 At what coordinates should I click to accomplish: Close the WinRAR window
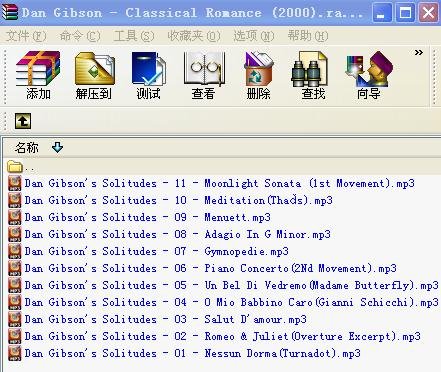coord(428,13)
